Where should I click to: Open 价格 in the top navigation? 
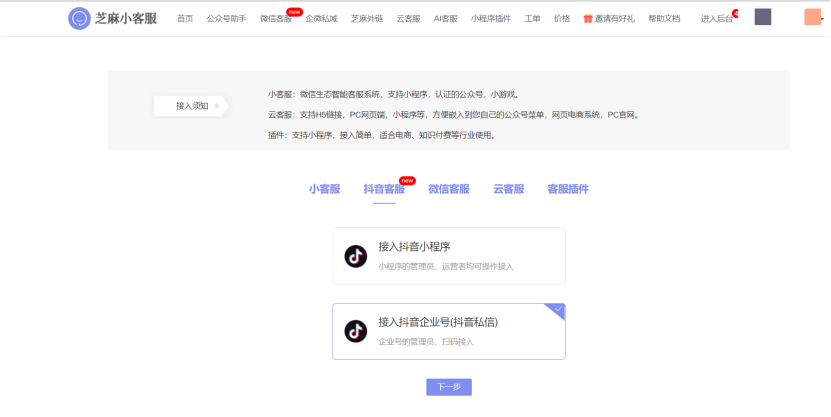tap(562, 19)
